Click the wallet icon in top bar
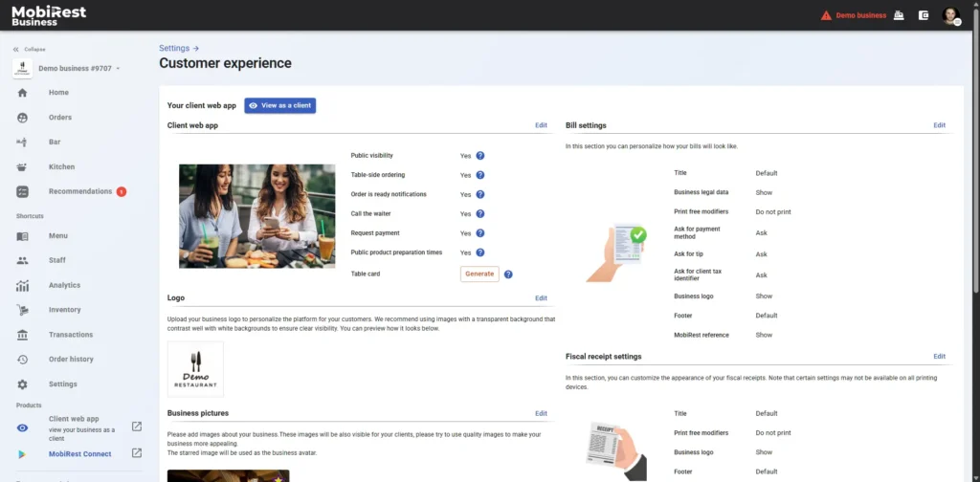Screen dimensions: 980x482 (924, 15)
